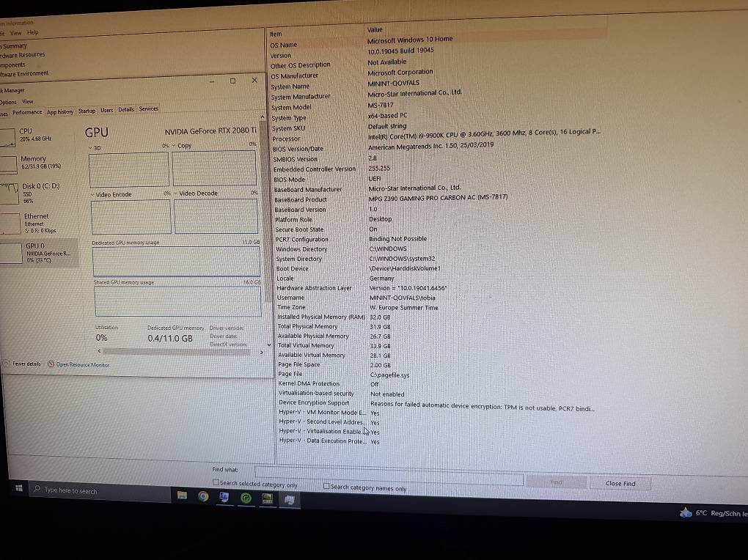Expand Software Environment tree node
Image resolution: width=748 pixels, height=560 pixels.
24,73
